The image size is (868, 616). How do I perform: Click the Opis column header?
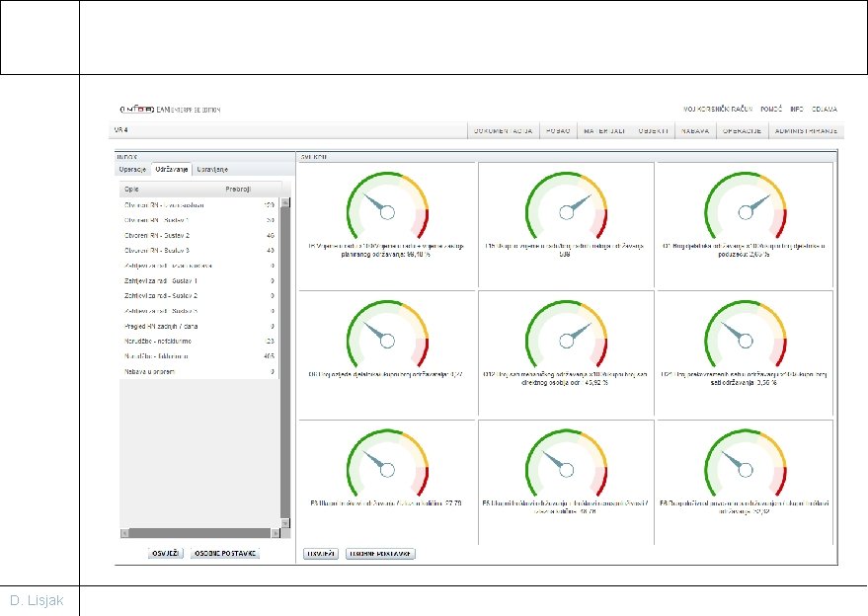click(x=131, y=190)
